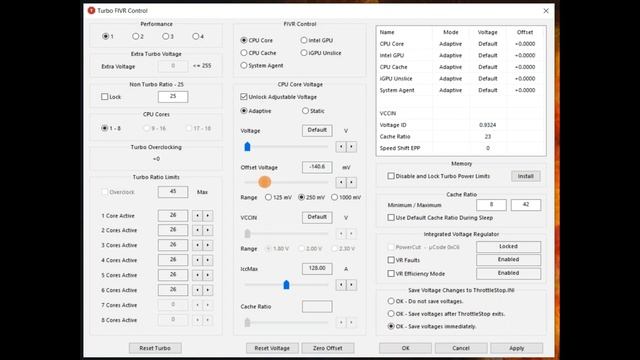Click the Install button under Memory

(x=526, y=176)
